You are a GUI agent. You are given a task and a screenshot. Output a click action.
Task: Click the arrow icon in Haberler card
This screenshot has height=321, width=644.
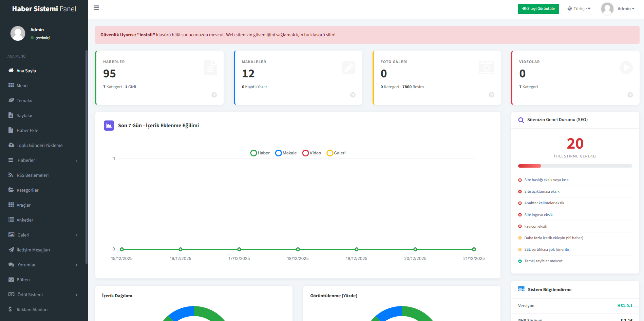click(x=214, y=95)
